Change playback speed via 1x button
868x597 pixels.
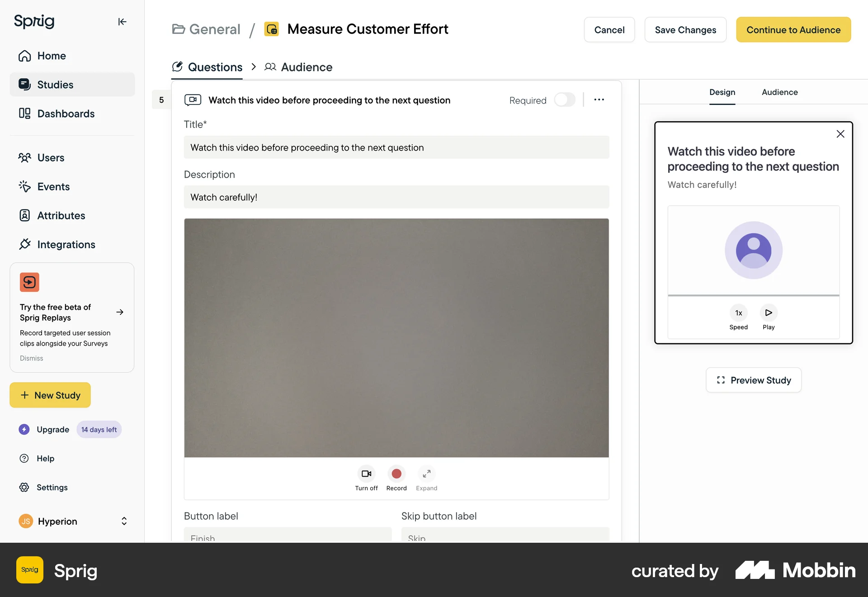pos(738,313)
